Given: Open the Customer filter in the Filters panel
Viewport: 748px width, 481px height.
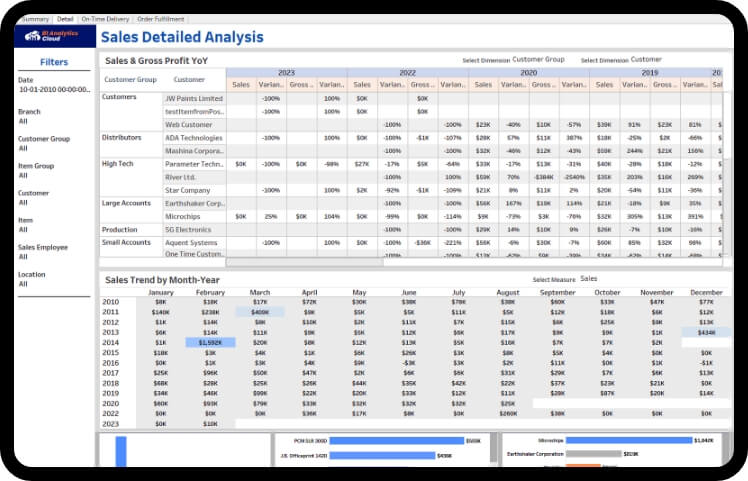Looking at the screenshot, I should pyautogui.click(x=23, y=202).
